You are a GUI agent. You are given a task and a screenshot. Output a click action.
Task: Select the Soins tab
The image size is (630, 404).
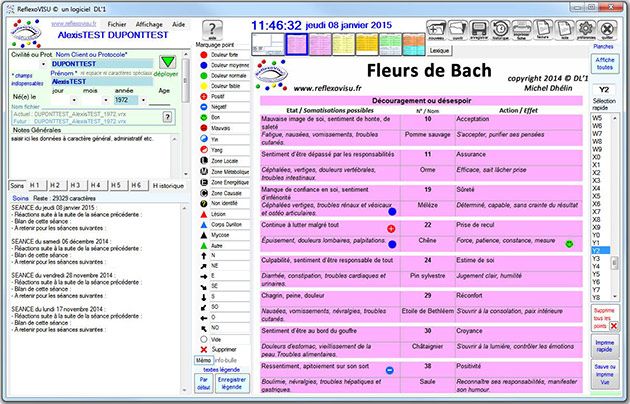pos(17,186)
